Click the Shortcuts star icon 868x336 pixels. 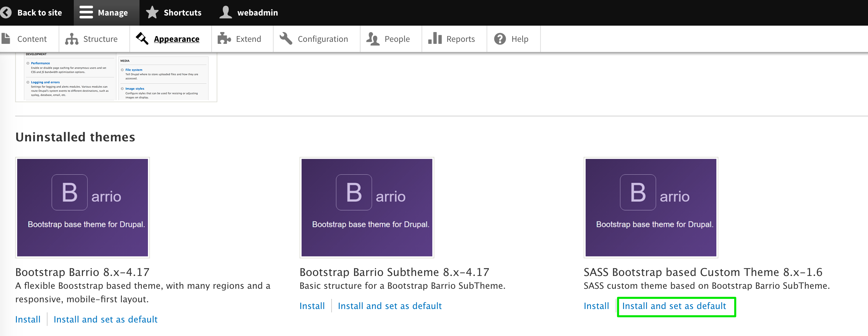tap(152, 12)
